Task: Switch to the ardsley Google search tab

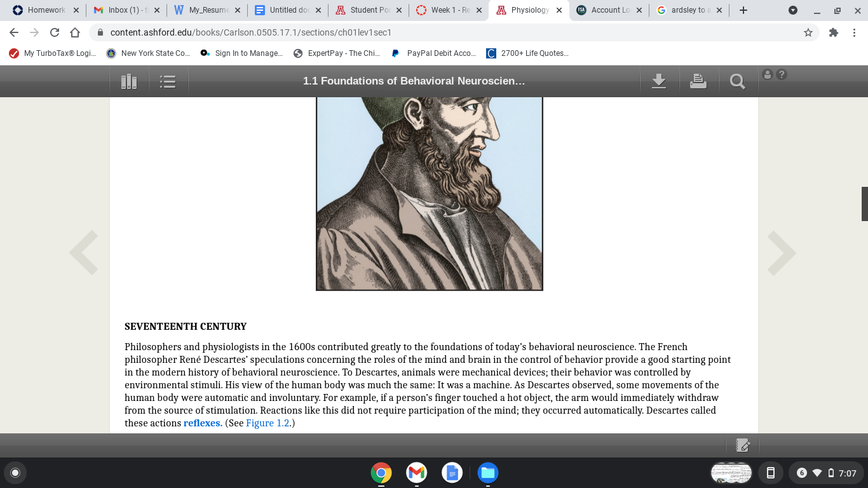Action: point(689,10)
